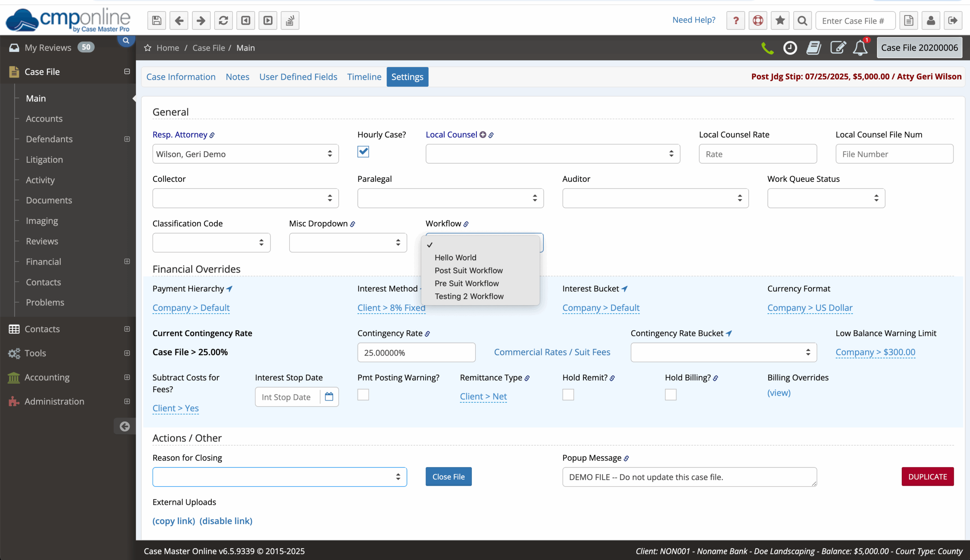Select Post Suit Workflow option
The image size is (970, 560).
(468, 270)
